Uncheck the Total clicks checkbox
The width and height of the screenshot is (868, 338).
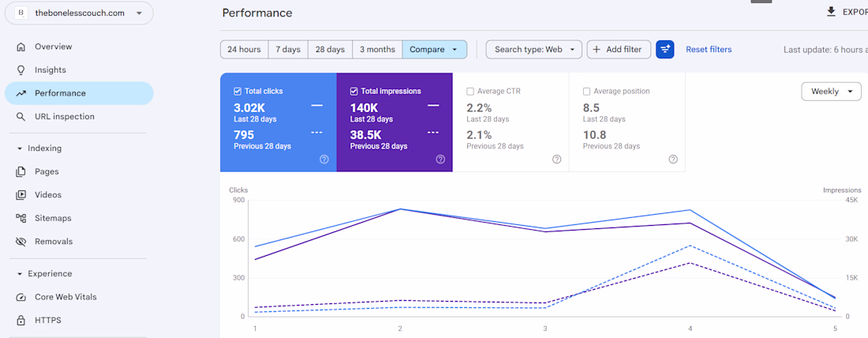(x=238, y=92)
